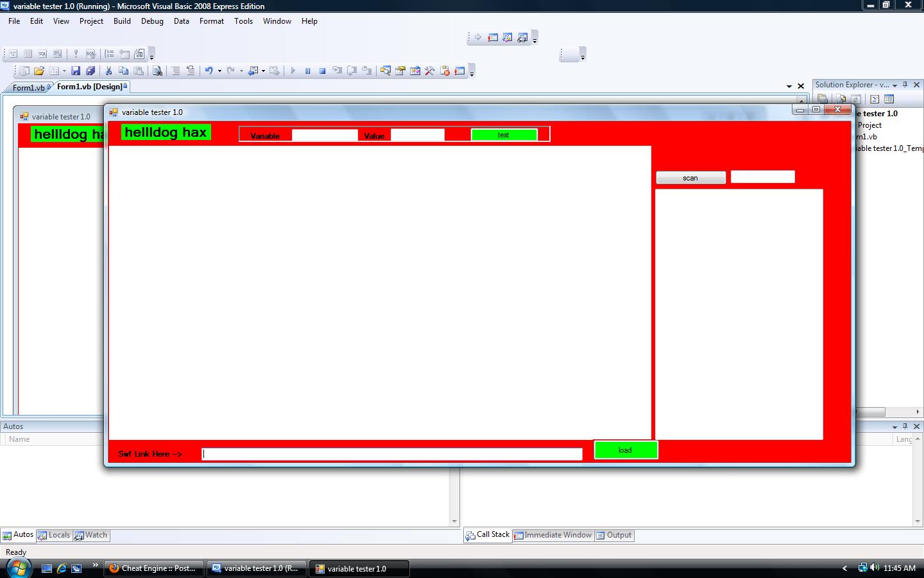
Task: Open the Immediate Window tab
Action: [552, 535]
